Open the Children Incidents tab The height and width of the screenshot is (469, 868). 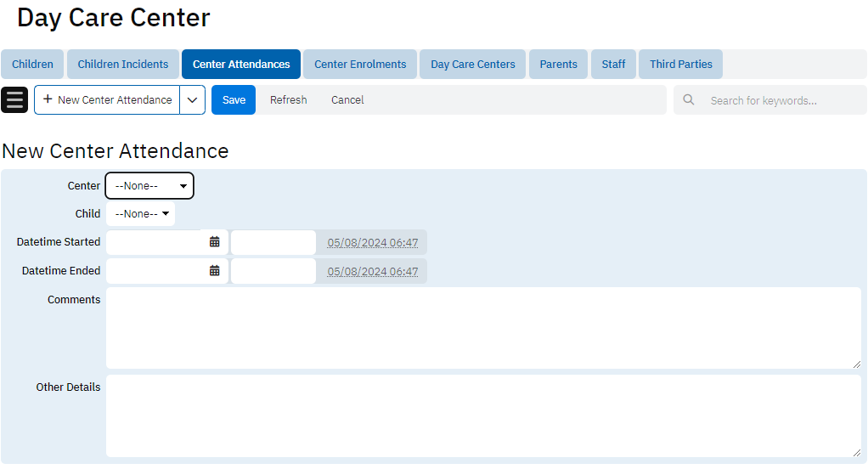(123, 64)
